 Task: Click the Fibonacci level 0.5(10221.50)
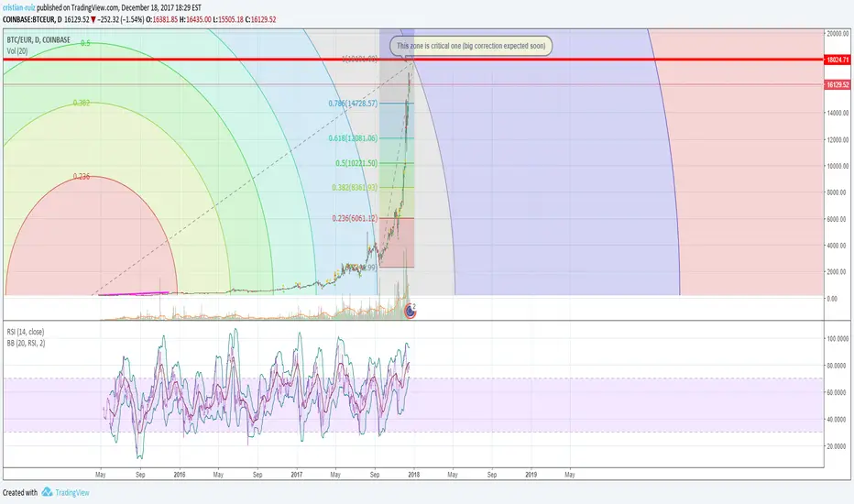pyautogui.click(x=356, y=163)
